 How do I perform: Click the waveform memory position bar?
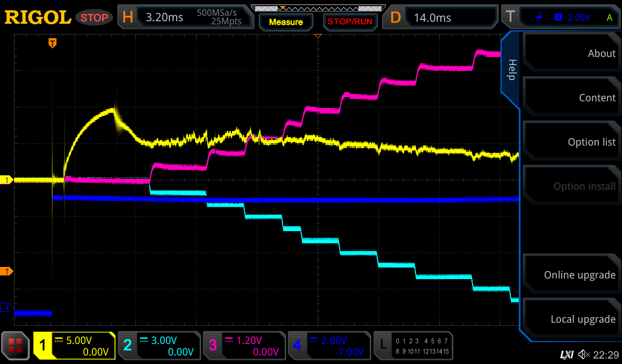[x=316, y=8]
